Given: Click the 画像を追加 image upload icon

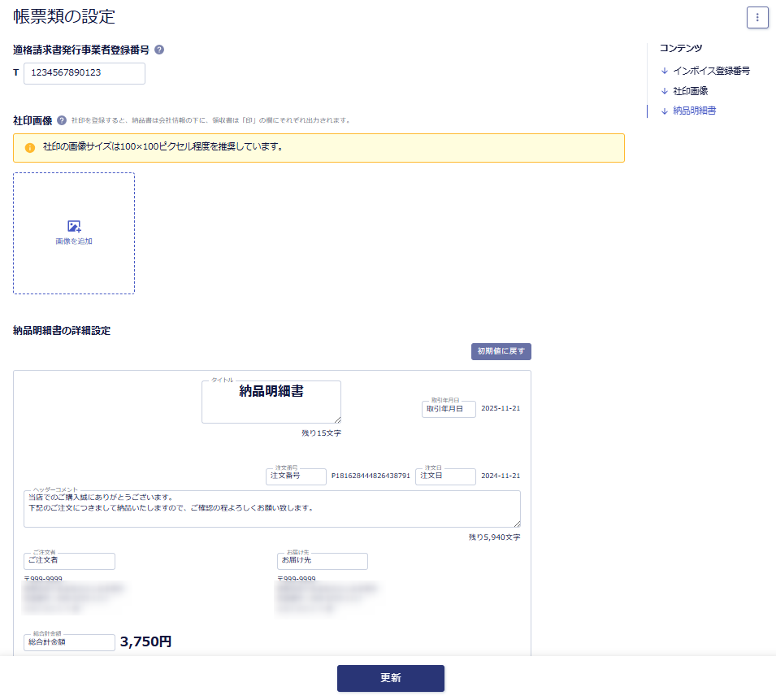Looking at the screenshot, I should [74, 227].
